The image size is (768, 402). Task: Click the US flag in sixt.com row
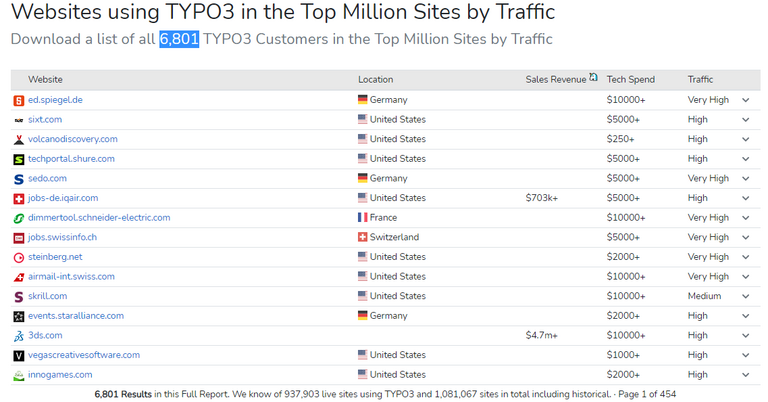click(362, 119)
